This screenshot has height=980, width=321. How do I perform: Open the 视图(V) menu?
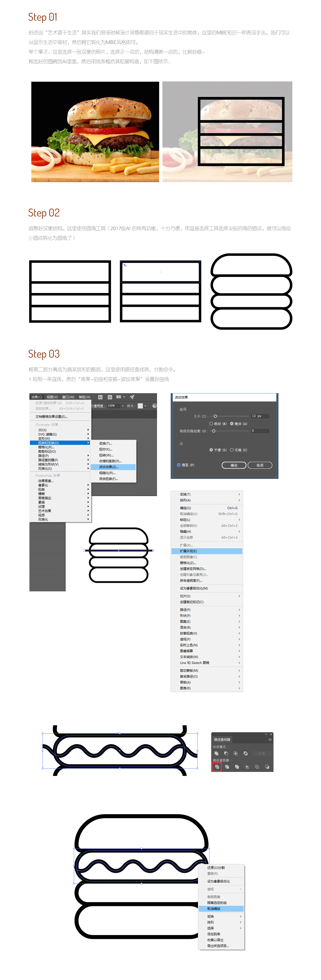(52, 397)
